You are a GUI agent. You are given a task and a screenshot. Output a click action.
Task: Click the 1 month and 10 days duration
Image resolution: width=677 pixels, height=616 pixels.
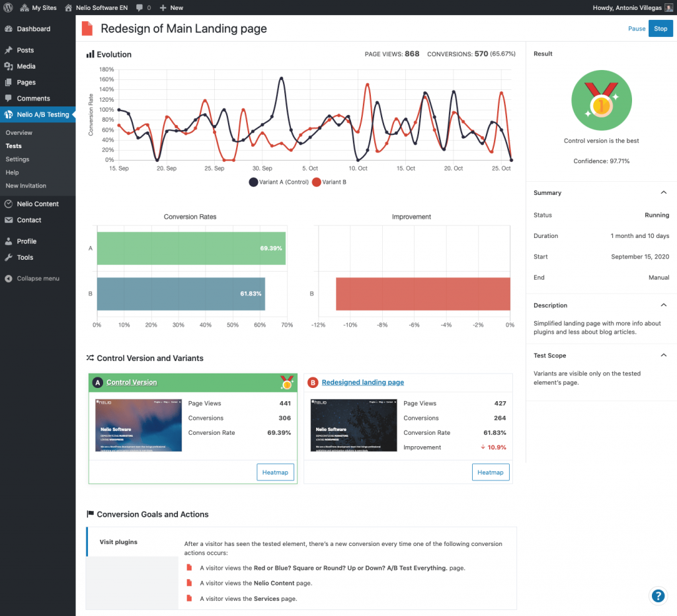pos(639,236)
